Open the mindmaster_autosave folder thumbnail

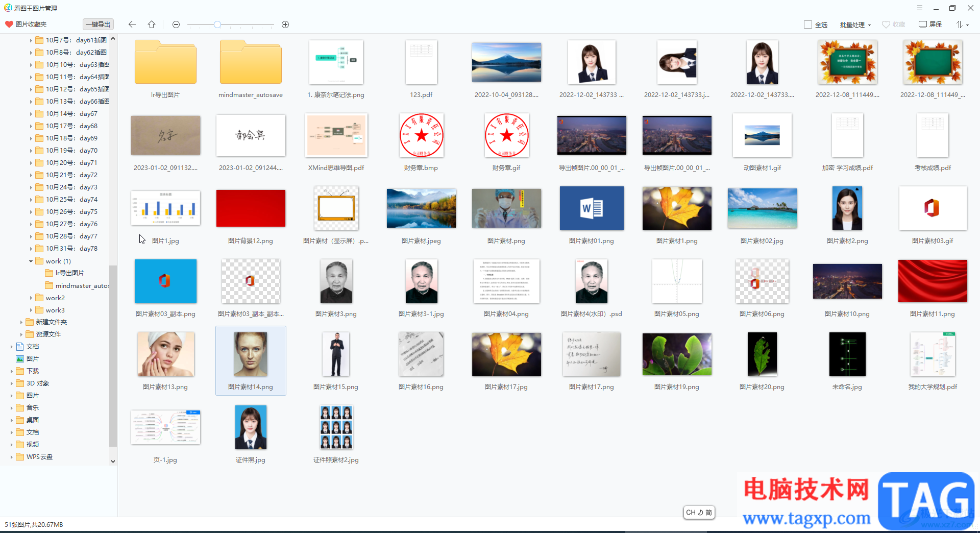click(251, 62)
